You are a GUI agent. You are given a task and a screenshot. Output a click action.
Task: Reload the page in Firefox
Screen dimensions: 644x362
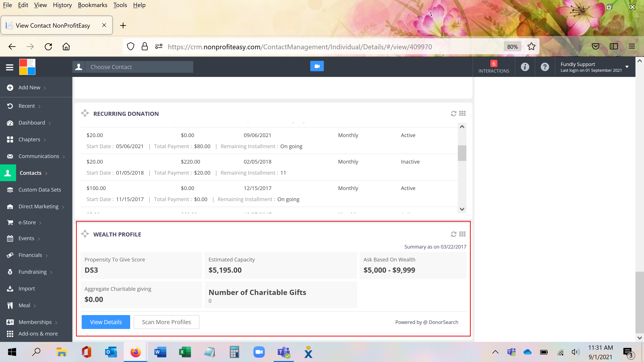(48, 47)
